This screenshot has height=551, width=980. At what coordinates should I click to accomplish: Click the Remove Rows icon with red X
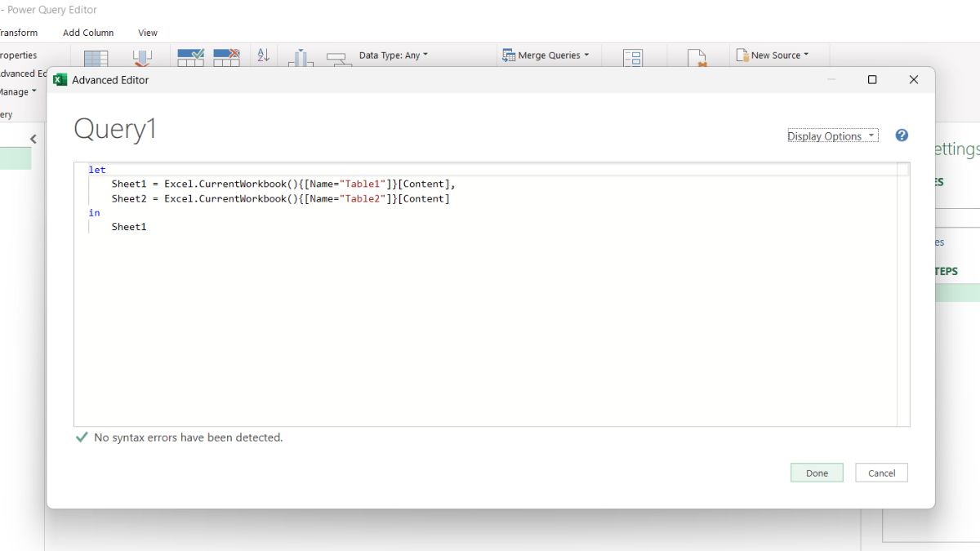(x=227, y=57)
